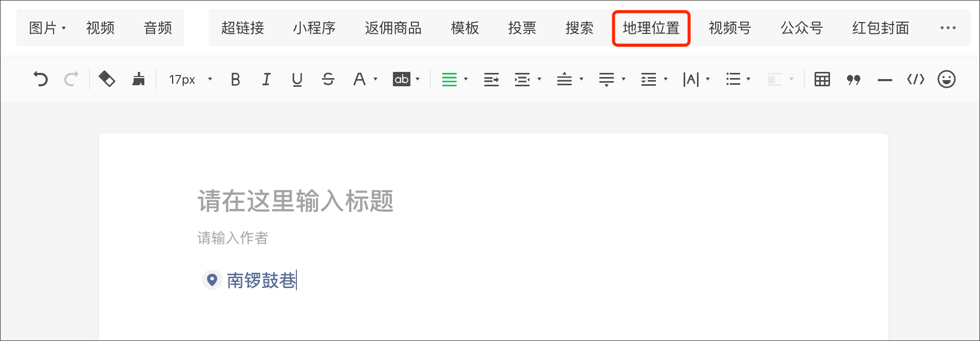Insert a blockquote with quote icon

click(x=853, y=80)
